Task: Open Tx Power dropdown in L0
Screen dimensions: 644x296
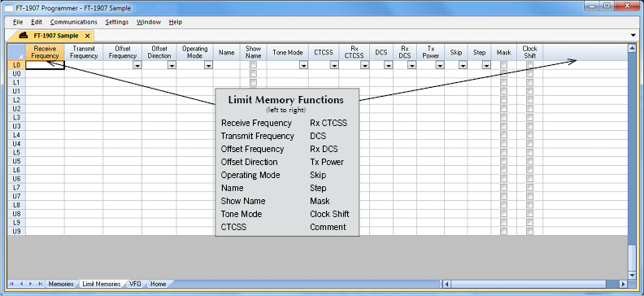Action: pyautogui.click(x=439, y=65)
